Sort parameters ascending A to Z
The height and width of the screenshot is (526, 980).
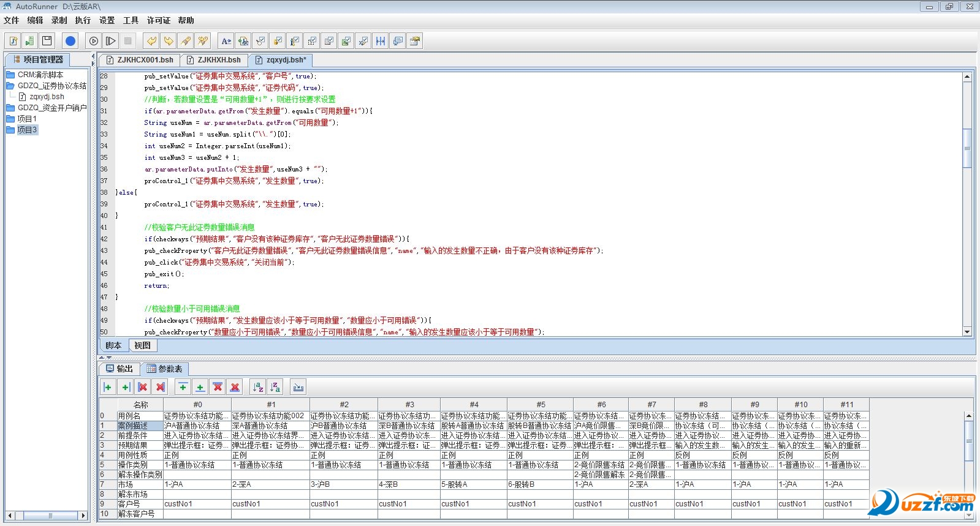258,387
